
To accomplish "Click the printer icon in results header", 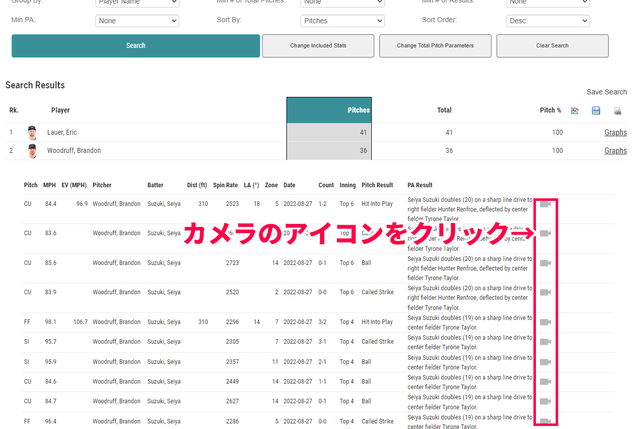I will pyautogui.click(x=618, y=111).
